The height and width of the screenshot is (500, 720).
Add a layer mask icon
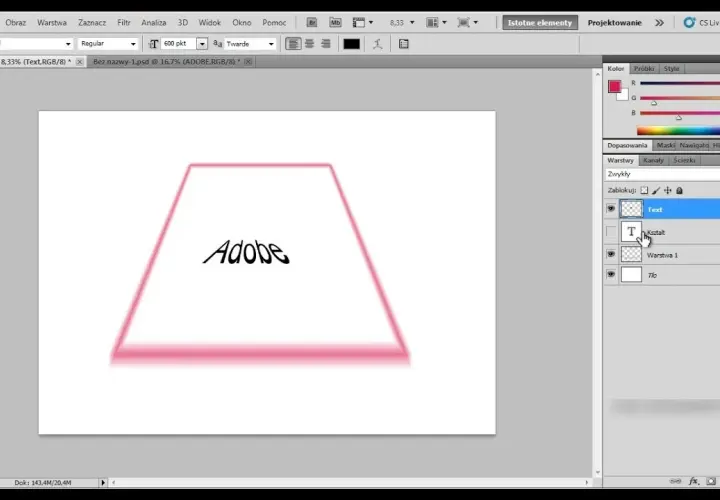(711, 481)
